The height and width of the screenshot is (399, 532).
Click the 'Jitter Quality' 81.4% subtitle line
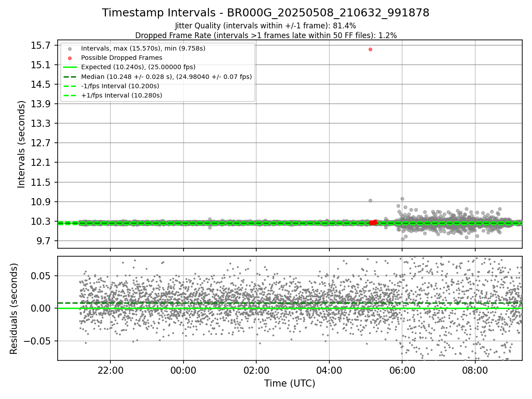pyautogui.click(x=266, y=26)
